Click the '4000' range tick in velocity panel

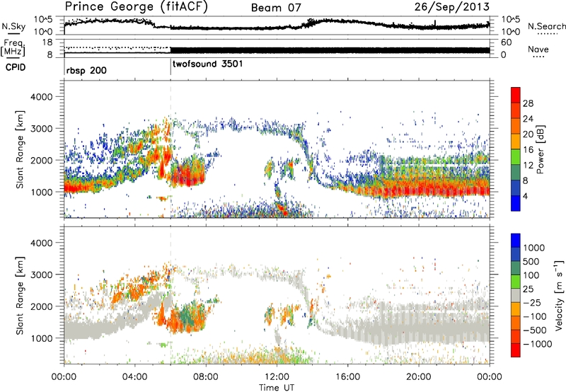[41, 243]
